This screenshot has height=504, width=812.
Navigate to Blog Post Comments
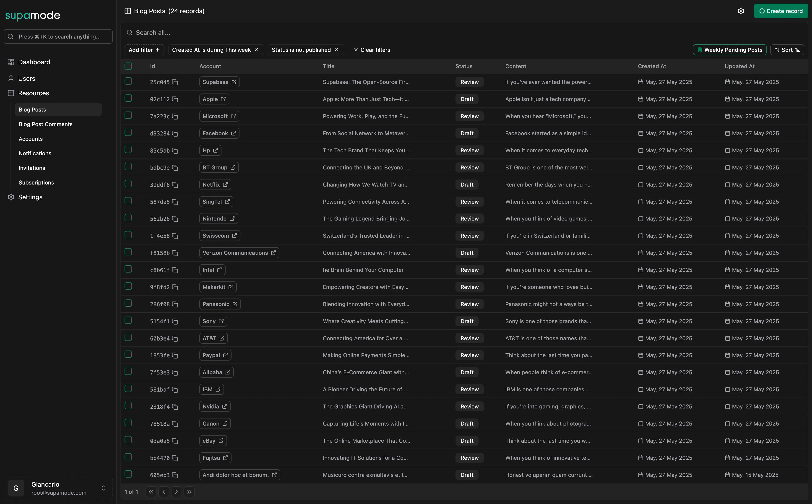[46, 124]
